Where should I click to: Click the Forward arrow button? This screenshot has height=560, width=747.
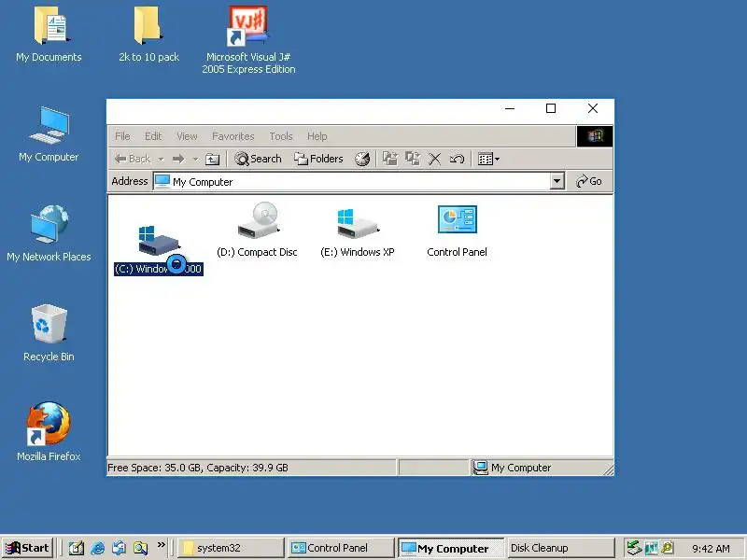point(178,159)
